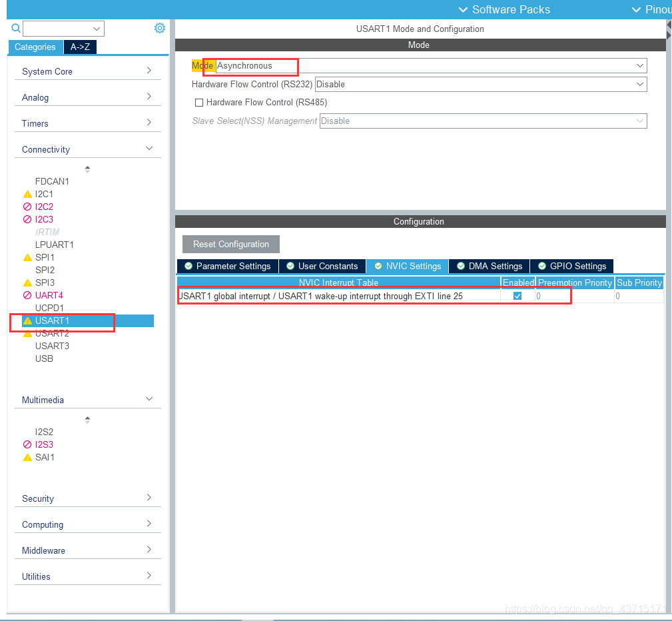Expand the Analog category
672x621 pixels.
[x=88, y=97]
